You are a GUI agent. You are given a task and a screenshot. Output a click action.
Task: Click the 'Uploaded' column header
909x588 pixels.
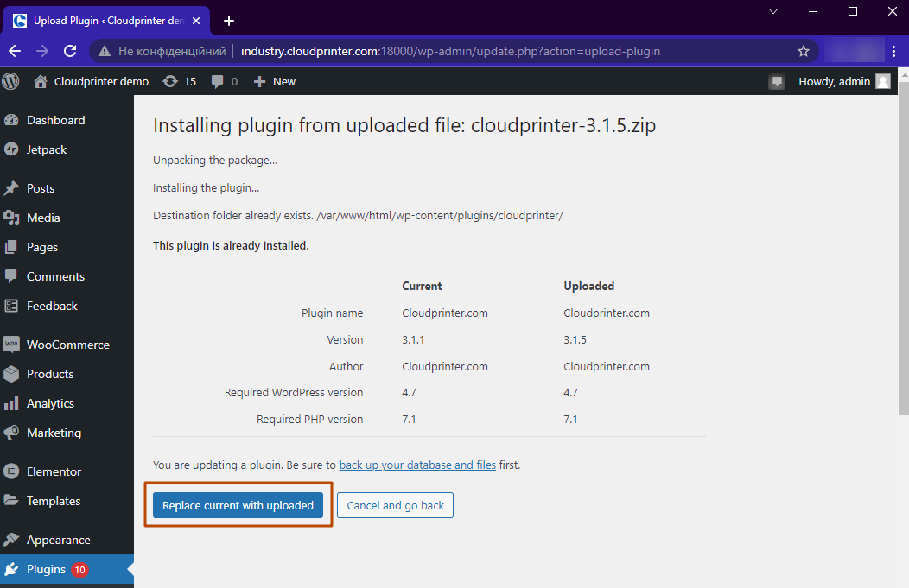[589, 286]
